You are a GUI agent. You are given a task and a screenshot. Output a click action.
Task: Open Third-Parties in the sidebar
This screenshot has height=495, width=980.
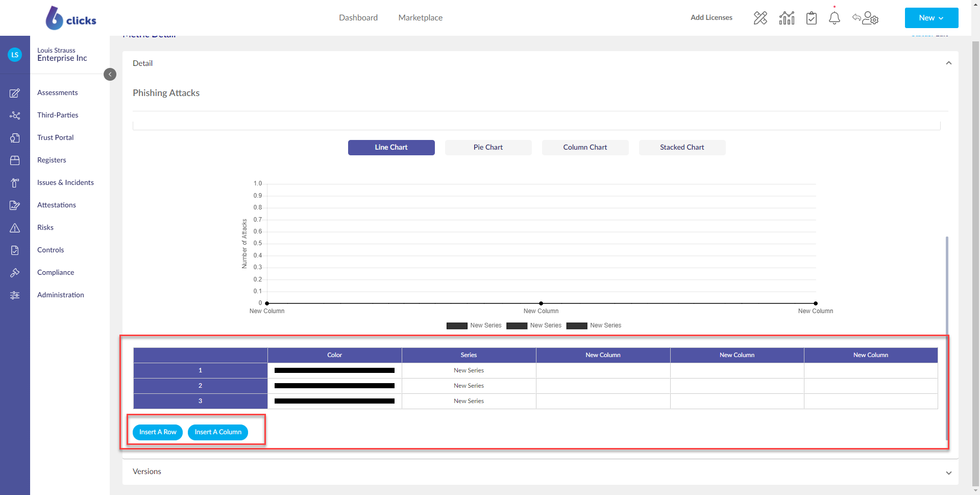pos(58,115)
